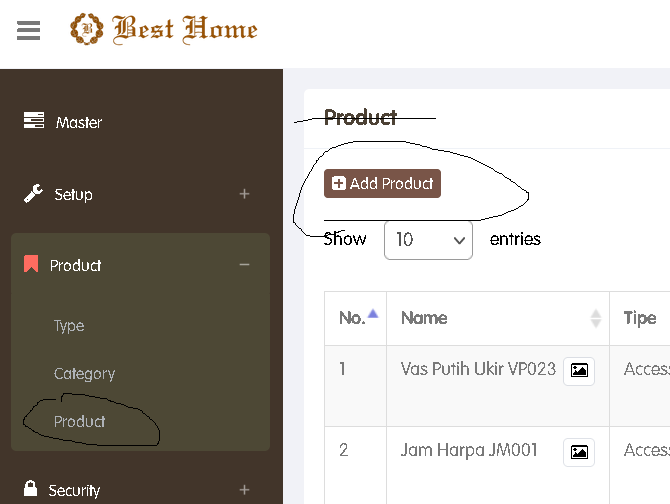Viewport: 670px width, 504px height.
Task: Expand the Setup menu plus sign
Action: [x=244, y=194]
